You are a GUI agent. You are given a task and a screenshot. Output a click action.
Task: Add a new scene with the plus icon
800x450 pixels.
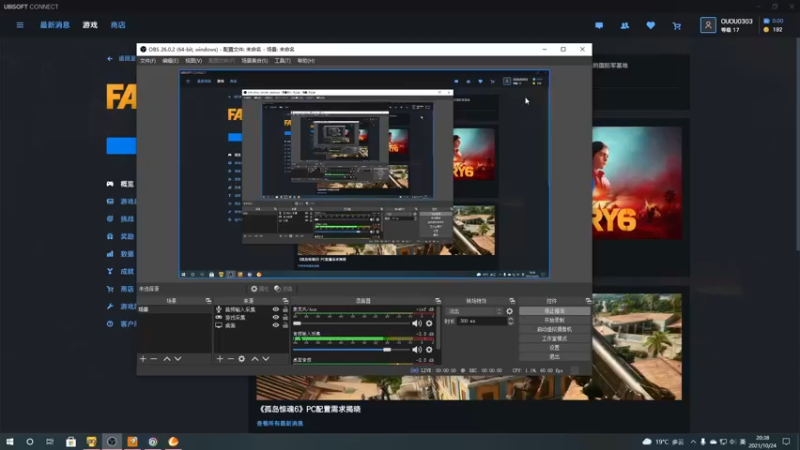143,359
